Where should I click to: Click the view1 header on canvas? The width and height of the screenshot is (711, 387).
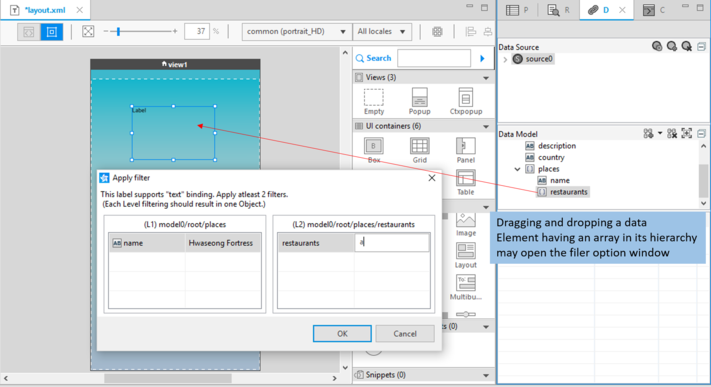[x=175, y=64]
